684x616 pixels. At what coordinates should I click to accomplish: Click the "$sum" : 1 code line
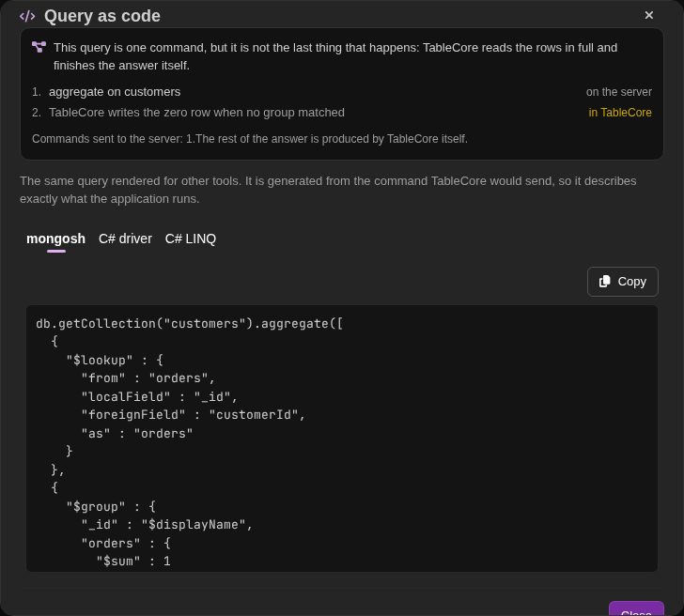pos(133,562)
